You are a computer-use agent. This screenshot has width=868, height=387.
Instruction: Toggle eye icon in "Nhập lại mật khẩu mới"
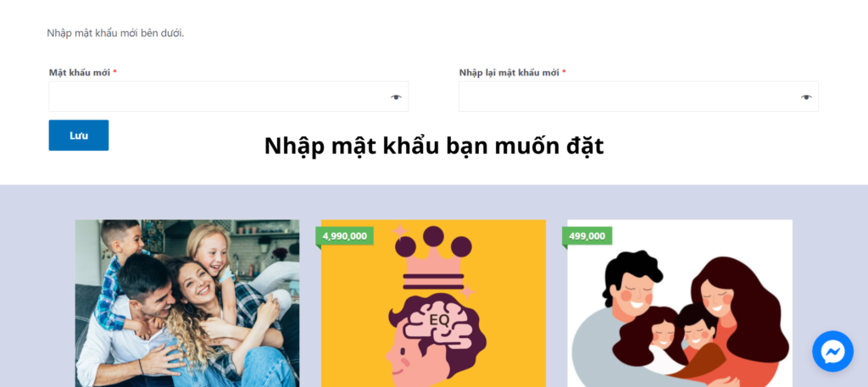(805, 97)
